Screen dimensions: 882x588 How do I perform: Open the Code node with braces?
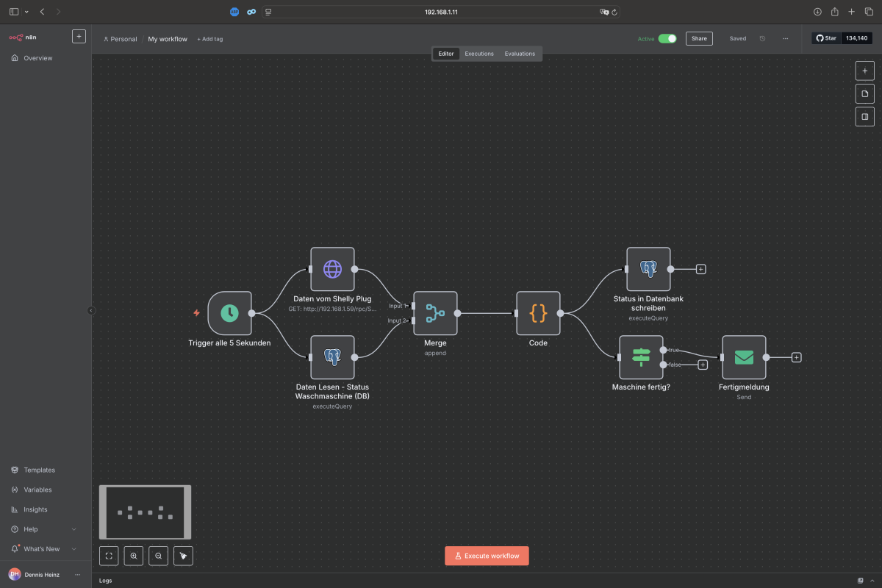[x=538, y=313]
